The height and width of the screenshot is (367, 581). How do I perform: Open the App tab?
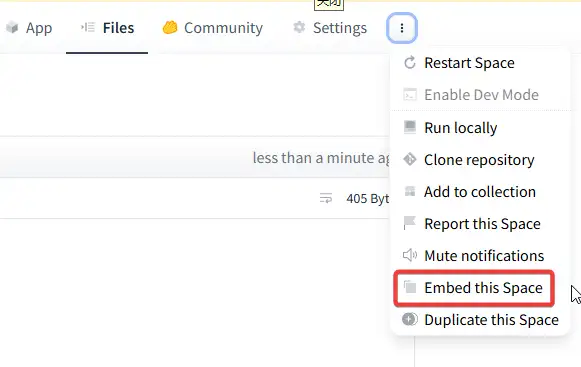pos(29,28)
